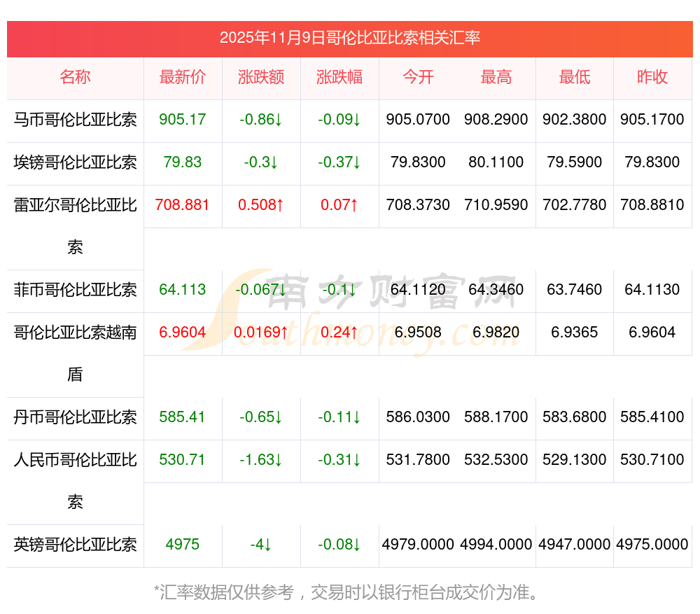Image resolution: width=700 pixels, height=614 pixels.
Task: Open the 埃镑哥伦比亚比索 row name
Action: (x=75, y=162)
